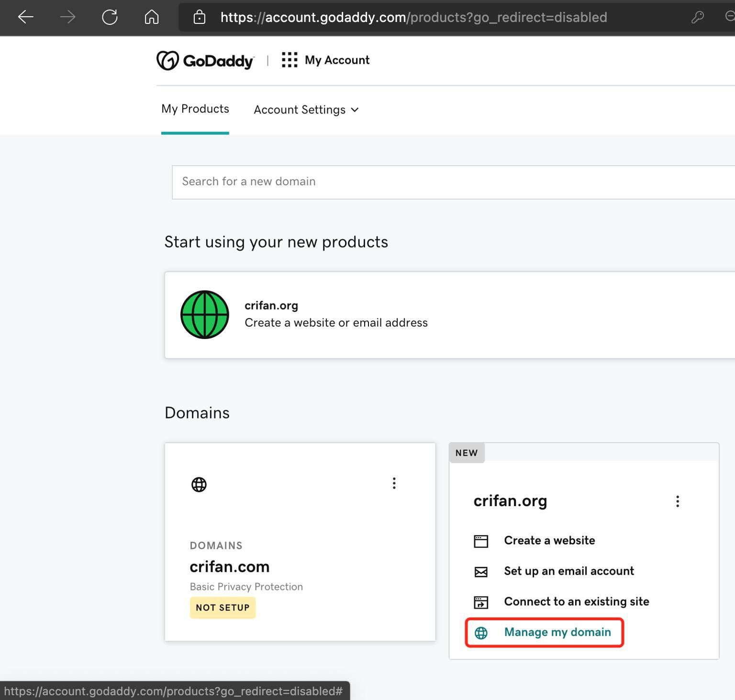The image size is (735, 700).
Task: Open the browser home icon
Action: point(152,17)
